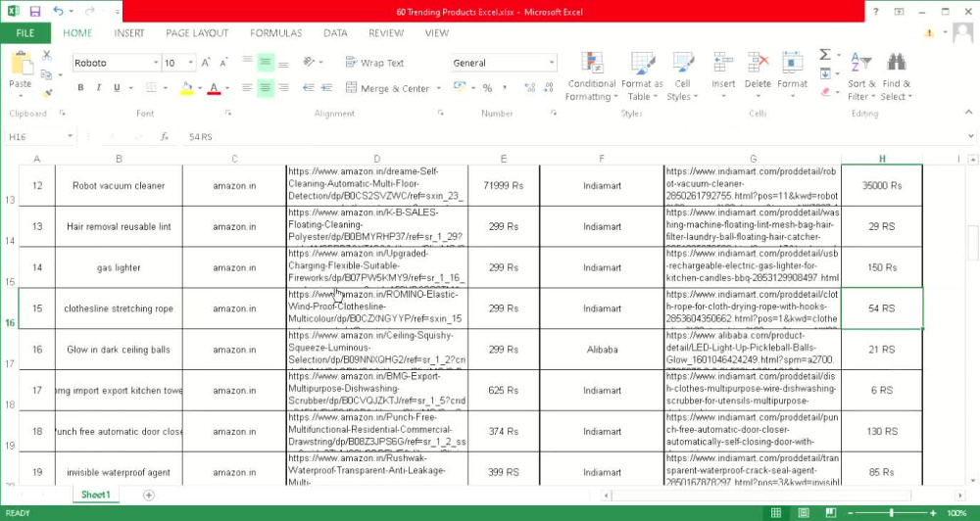Collapse the ribbon with the chevron
Screen dimensions: 980x521
click(969, 113)
